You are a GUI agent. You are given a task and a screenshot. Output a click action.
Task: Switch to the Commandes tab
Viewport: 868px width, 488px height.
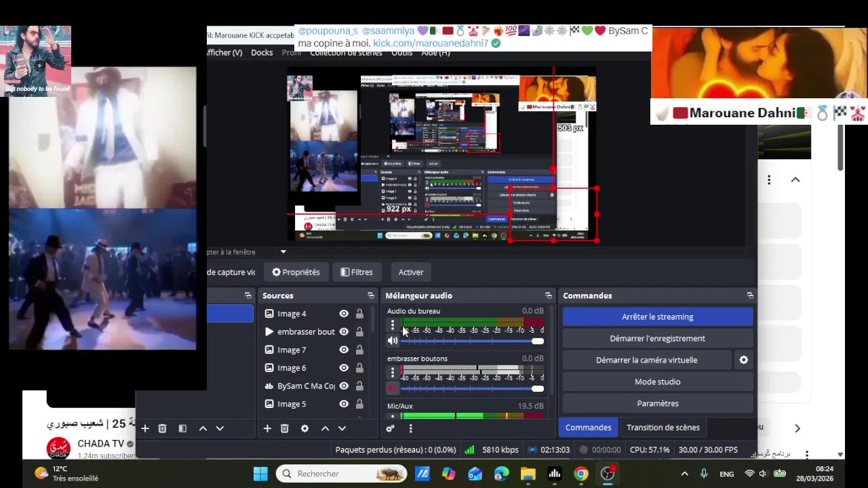[x=588, y=428]
